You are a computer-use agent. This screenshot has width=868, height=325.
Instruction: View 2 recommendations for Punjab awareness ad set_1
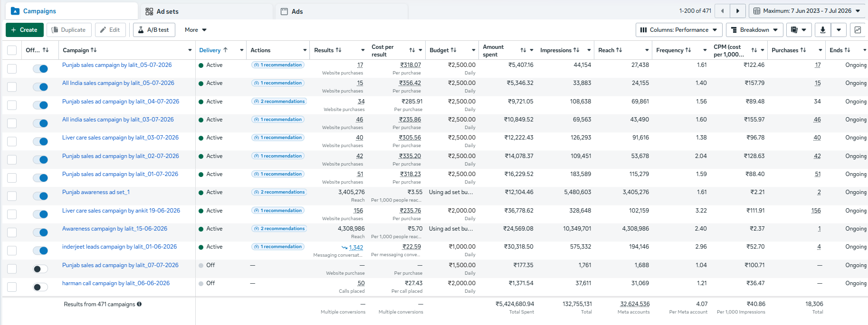click(x=279, y=192)
